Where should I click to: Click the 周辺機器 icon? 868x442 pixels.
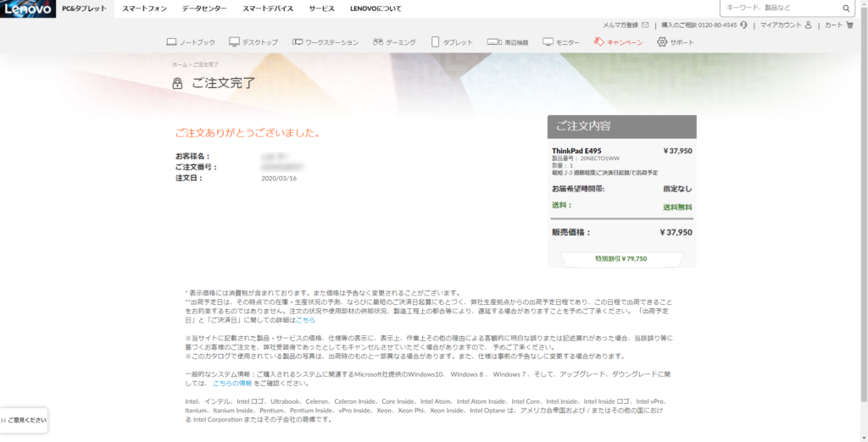click(x=494, y=42)
